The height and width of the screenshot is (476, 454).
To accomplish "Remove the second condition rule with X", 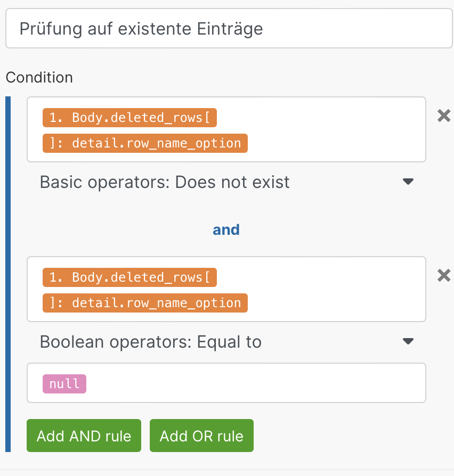I will point(443,275).
